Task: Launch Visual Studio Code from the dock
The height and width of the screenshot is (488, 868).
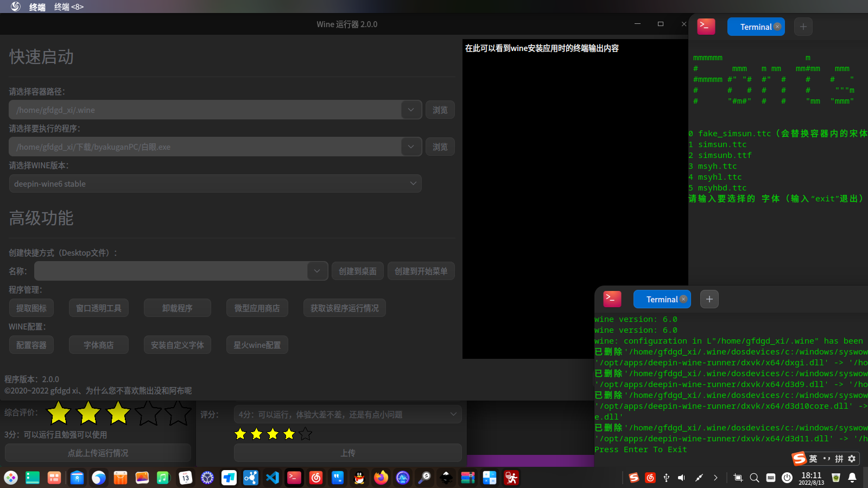Action: (x=273, y=478)
